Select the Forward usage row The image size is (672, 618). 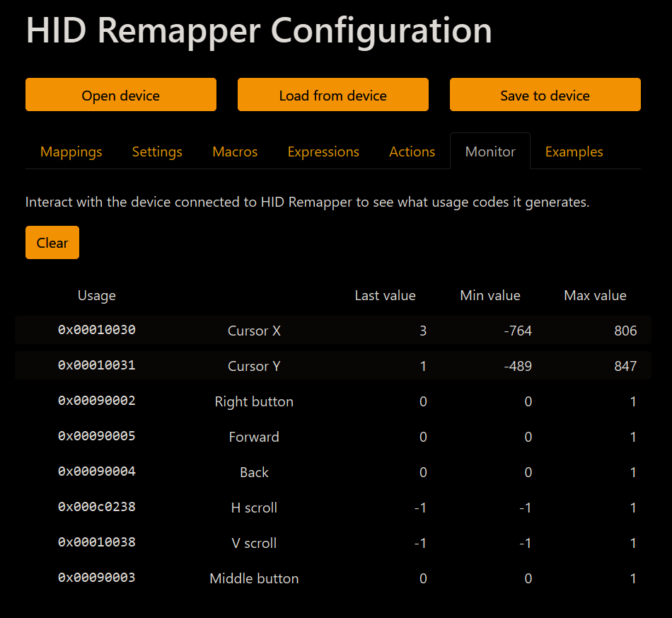tap(332, 437)
